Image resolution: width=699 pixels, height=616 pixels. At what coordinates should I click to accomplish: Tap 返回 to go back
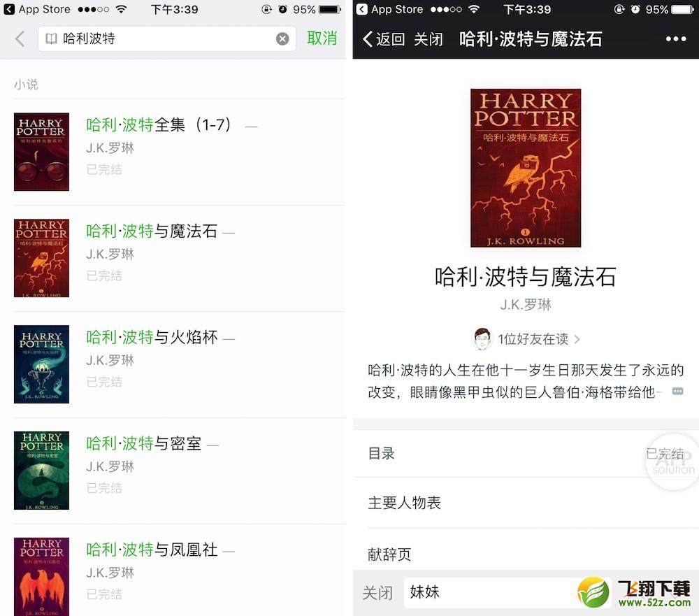point(384,39)
